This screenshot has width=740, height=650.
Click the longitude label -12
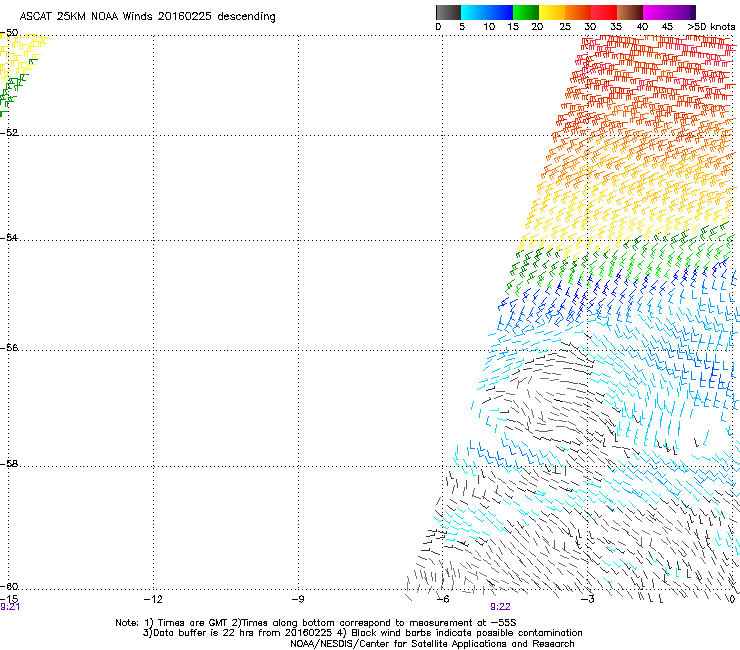pyautogui.click(x=152, y=599)
